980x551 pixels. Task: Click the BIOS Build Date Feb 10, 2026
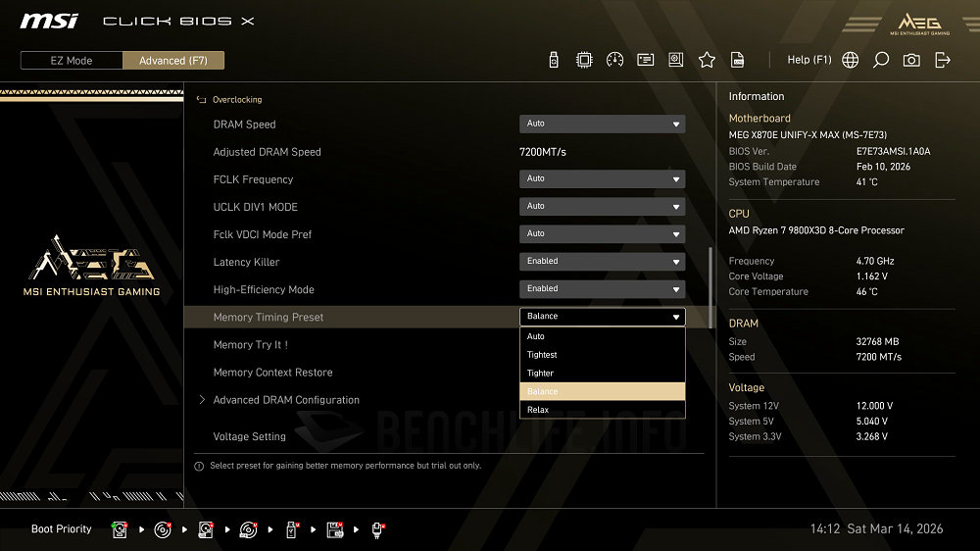point(883,167)
